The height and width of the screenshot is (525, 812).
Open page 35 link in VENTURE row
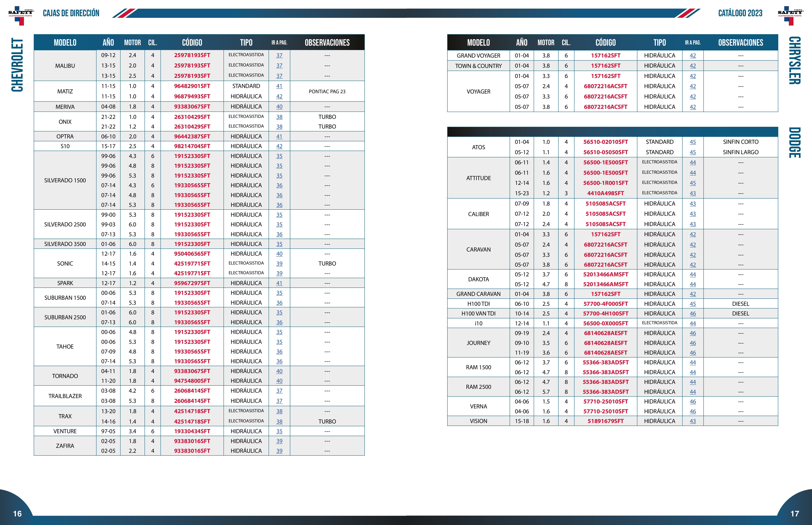pyautogui.click(x=279, y=431)
